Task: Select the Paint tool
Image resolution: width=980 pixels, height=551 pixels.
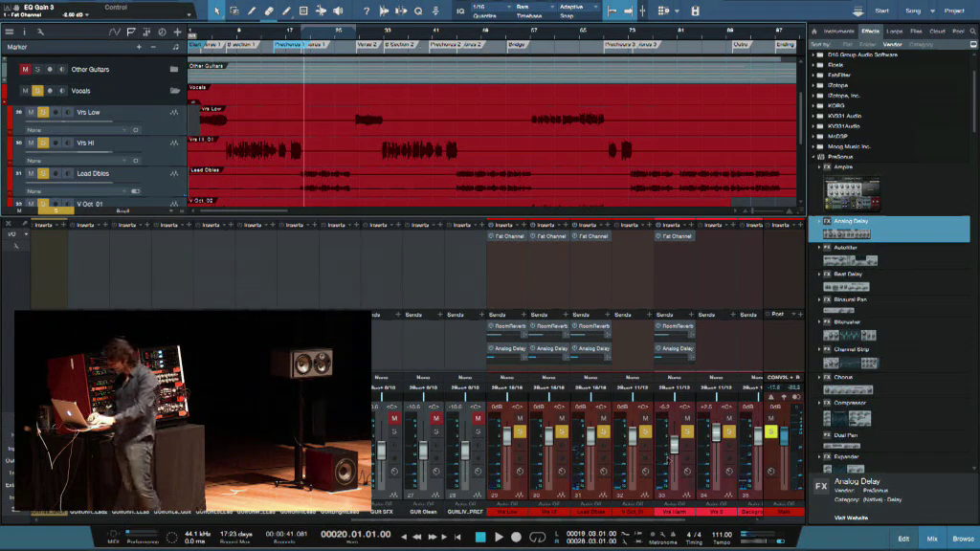Action: (x=285, y=10)
